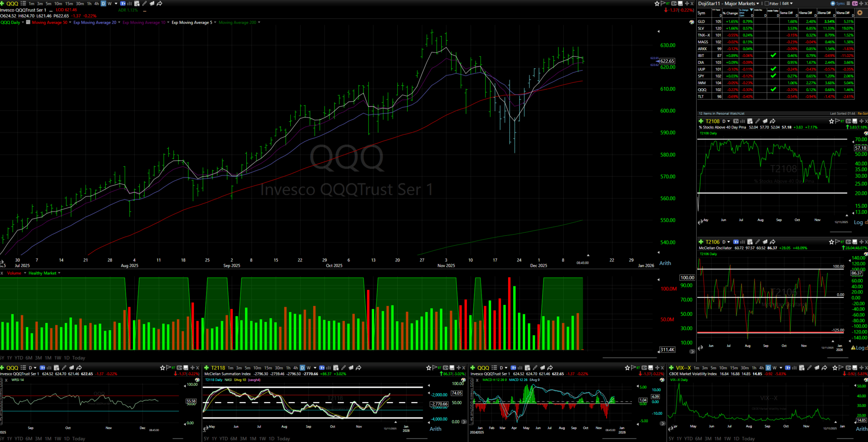
Task: Switch main chart to 4h timeframe
Action: [96, 4]
